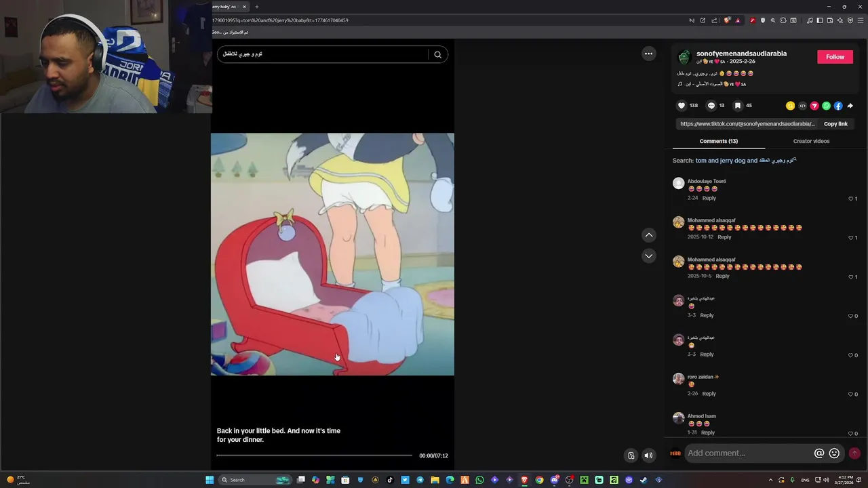Image resolution: width=868 pixels, height=488 pixels.
Task: Open the browser extensions puzzle icon
Action: pyautogui.click(x=783, y=20)
